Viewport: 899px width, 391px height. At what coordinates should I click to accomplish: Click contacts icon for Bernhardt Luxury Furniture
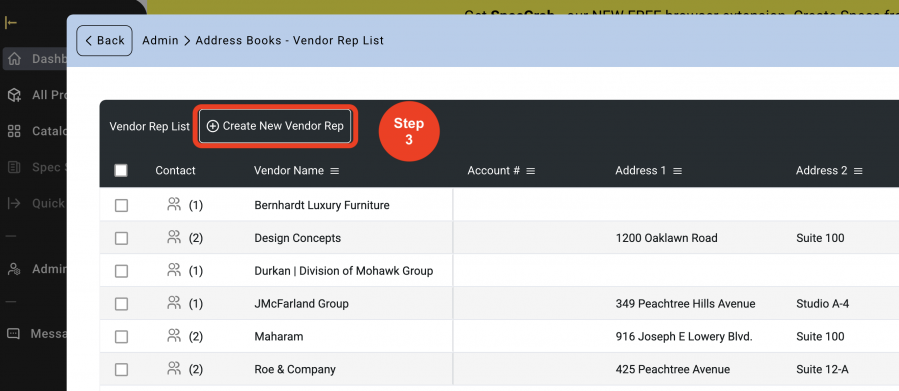[x=174, y=204]
